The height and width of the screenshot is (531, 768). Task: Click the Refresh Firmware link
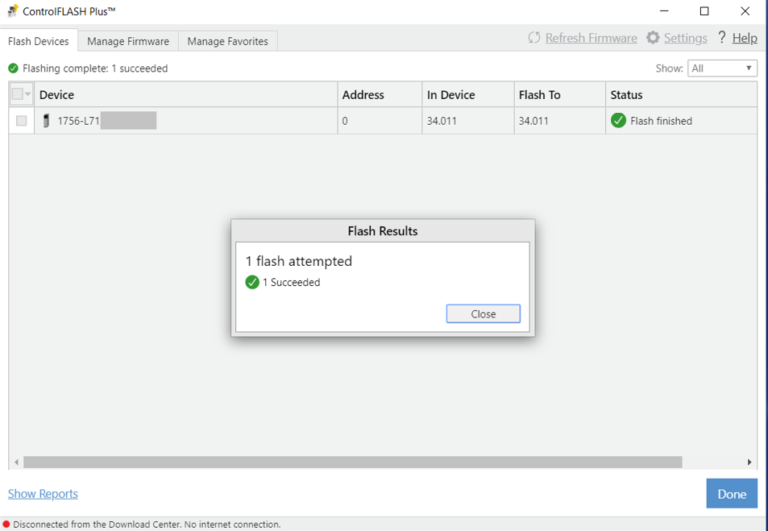pyautogui.click(x=591, y=38)
